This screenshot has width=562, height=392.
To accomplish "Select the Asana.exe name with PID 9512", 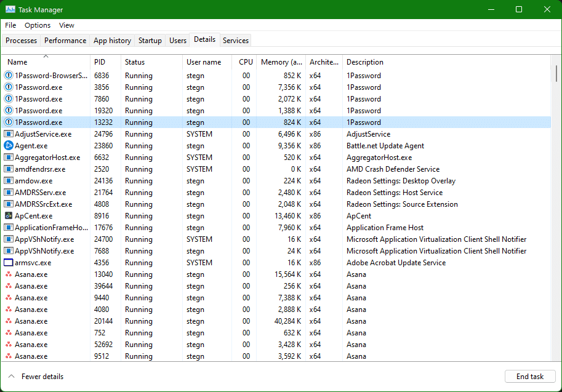I will click(31, 356).
